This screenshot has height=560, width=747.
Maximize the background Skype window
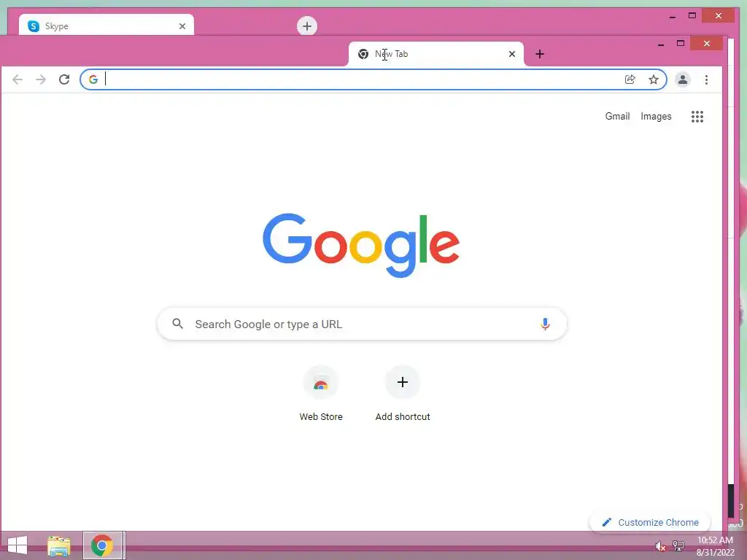point(692,16)
